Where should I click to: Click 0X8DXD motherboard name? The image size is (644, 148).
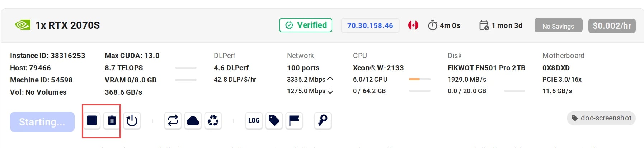coord(556,68)
